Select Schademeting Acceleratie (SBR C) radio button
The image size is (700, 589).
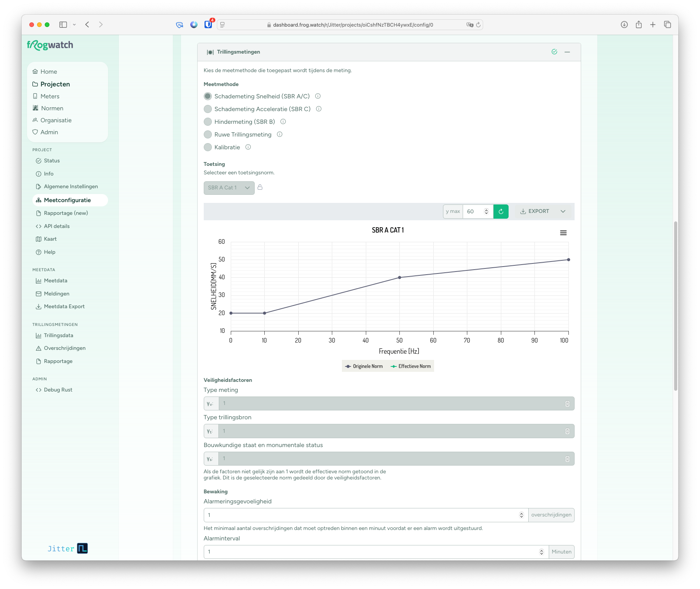(208, 109)
